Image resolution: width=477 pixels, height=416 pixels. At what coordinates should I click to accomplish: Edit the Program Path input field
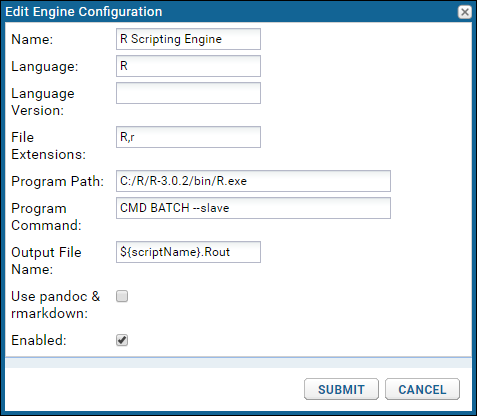253,181
